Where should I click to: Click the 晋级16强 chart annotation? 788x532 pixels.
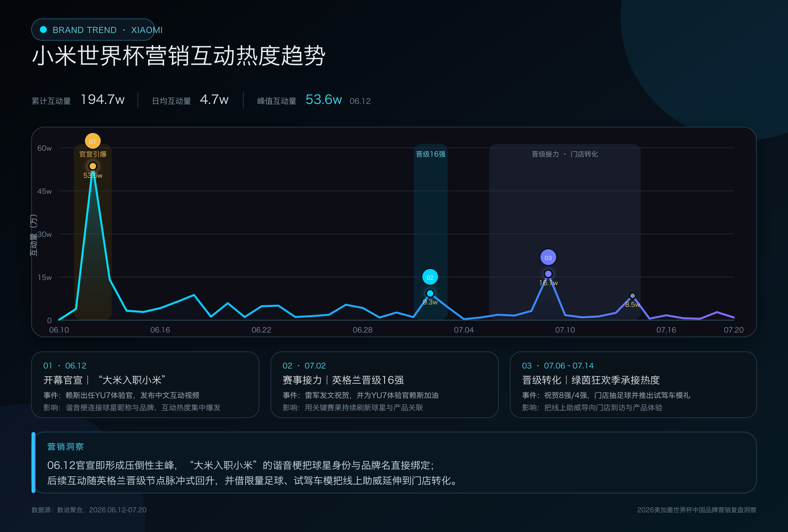[x=430, y=154]
